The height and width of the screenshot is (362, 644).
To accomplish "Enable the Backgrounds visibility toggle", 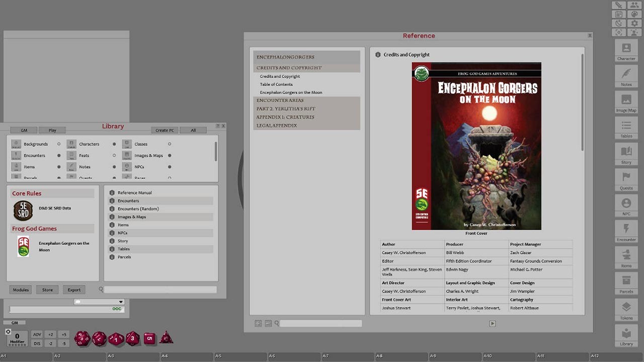I will pos(58,144).
